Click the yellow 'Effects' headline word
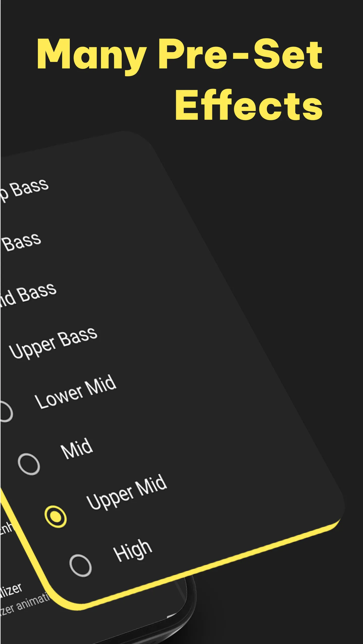Viewport: 363px width, 644px height. coord(248,105)
